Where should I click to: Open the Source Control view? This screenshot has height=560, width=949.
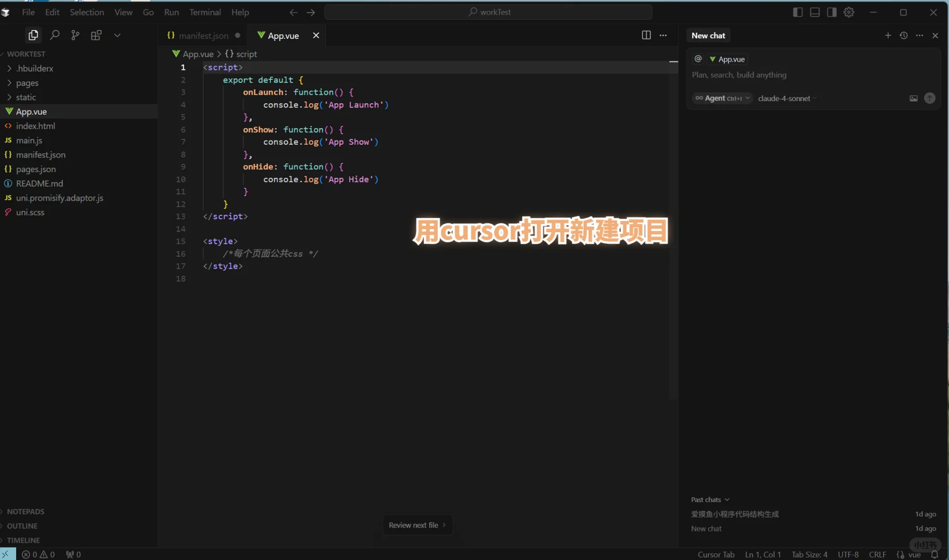(x=75, y=35)
